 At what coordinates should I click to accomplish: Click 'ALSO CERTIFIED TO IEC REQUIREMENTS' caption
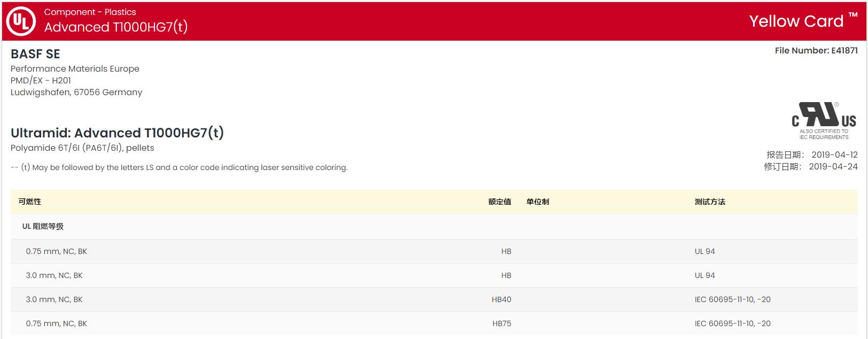(824, 134)
